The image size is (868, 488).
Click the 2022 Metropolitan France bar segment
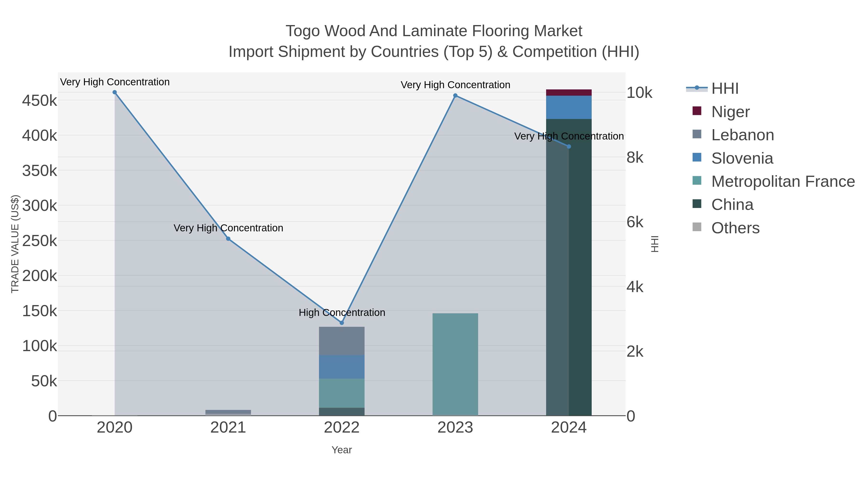tap(342, 393)
